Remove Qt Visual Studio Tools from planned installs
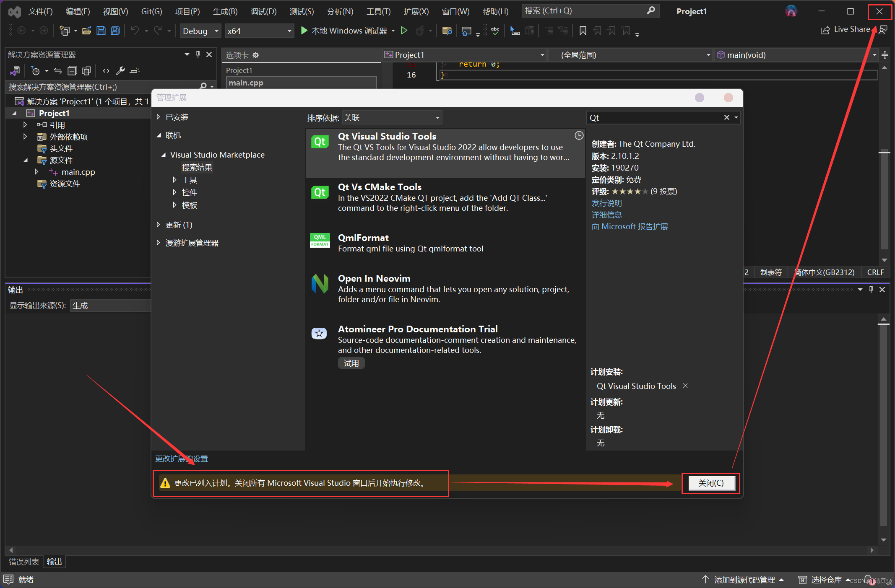This screenshot has height=588, width=895. point(685,386)
